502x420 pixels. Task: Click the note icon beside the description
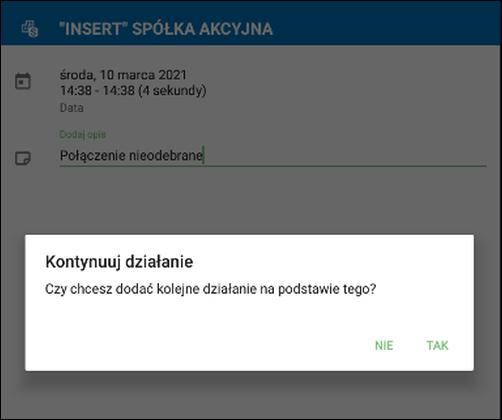coord(23,158)
